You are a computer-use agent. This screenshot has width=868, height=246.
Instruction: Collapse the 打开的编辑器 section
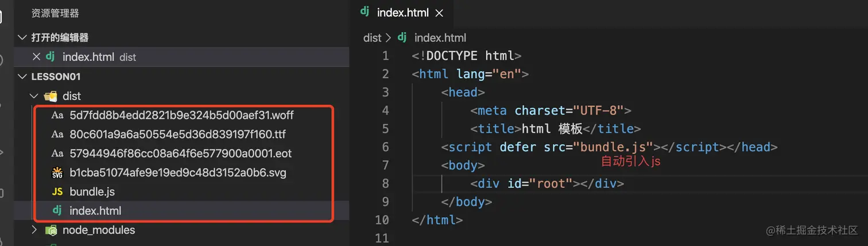click(x=22, y=37)
